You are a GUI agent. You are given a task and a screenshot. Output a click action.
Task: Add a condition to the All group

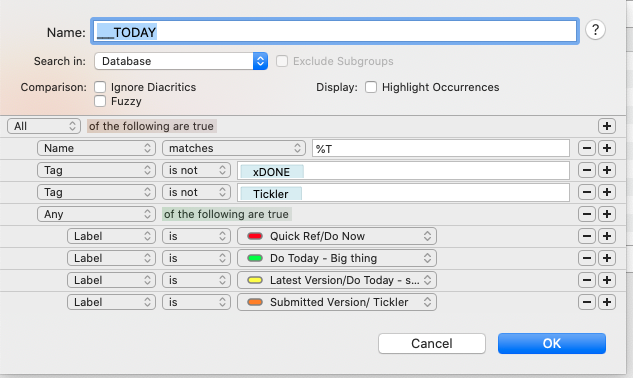click(x=607, y=126)
